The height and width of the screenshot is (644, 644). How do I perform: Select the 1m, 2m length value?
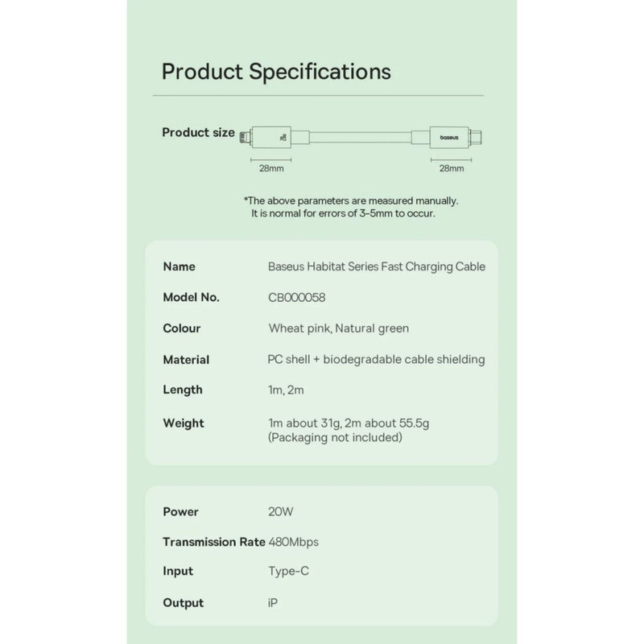click(x=287, y=390)
